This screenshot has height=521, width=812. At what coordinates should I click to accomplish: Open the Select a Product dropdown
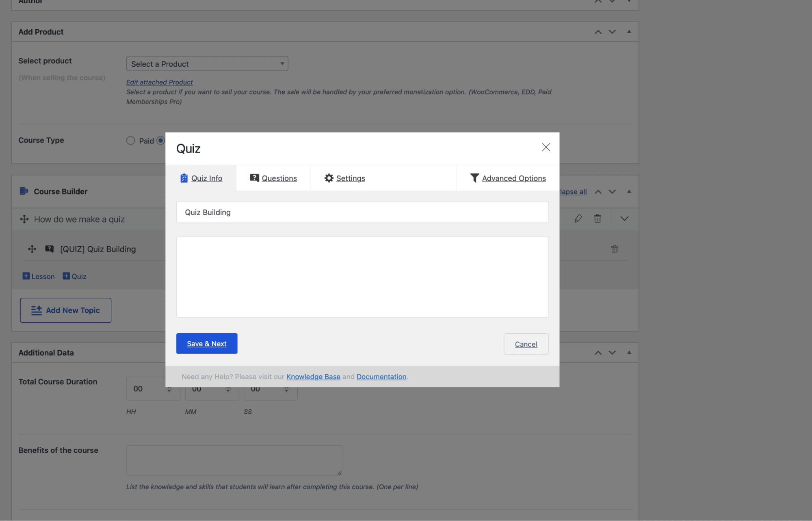[x=206, y=63]
